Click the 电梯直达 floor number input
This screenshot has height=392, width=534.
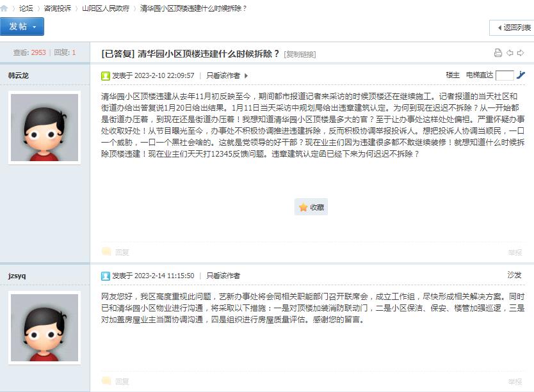click(505, 75)
